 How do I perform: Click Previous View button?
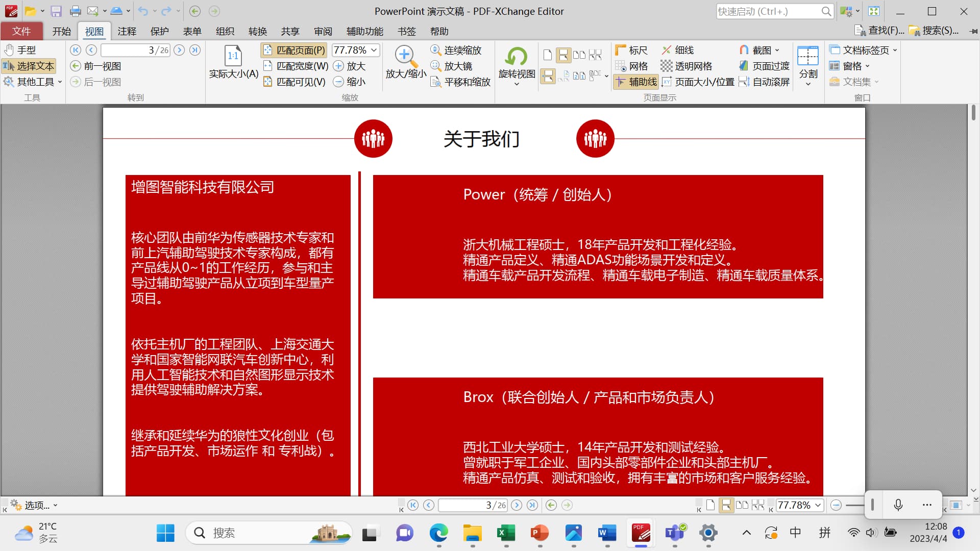point(96,66)
